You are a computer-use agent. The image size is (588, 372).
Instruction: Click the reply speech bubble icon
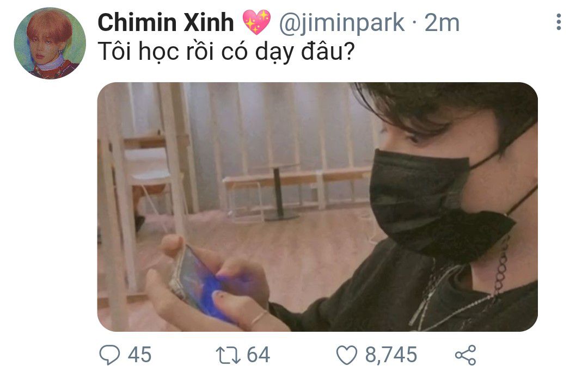tap(109, 355)
